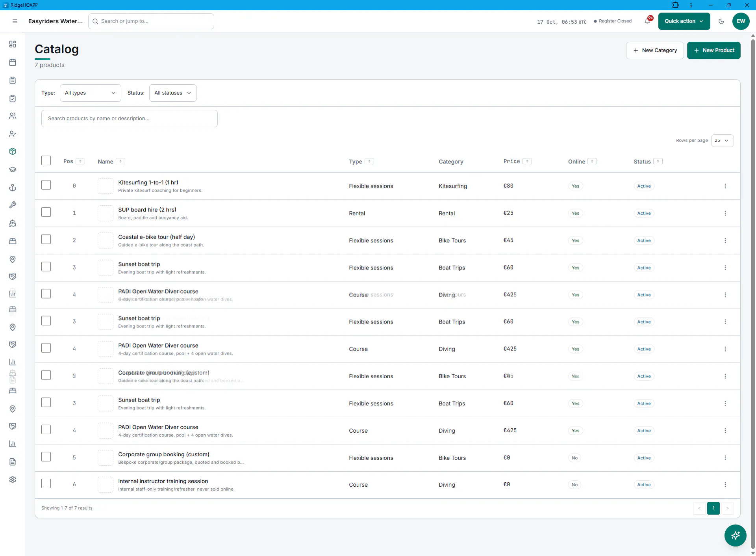Viewport: 756px width, 556px height.
Task: Launch the AI sparkle assistant button
Action: pos(735,536)
